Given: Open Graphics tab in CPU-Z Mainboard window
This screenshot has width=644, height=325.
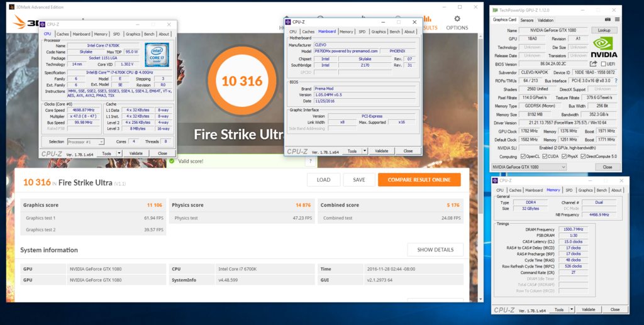Looking at the screenshot, I should point(378,31).
